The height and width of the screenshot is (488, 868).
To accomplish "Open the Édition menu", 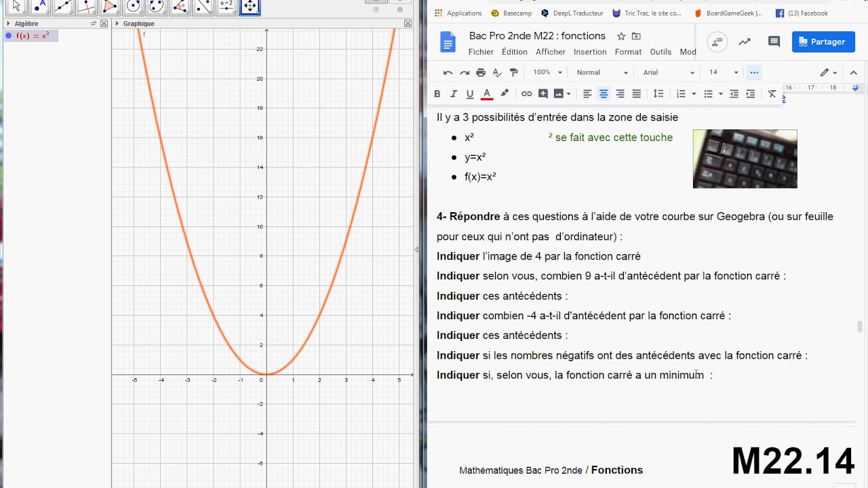I will point(515,52).
